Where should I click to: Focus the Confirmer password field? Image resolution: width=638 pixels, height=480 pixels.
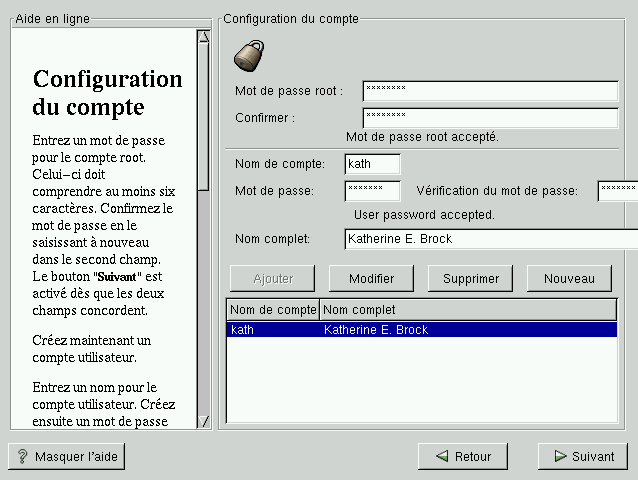point(490,118)
